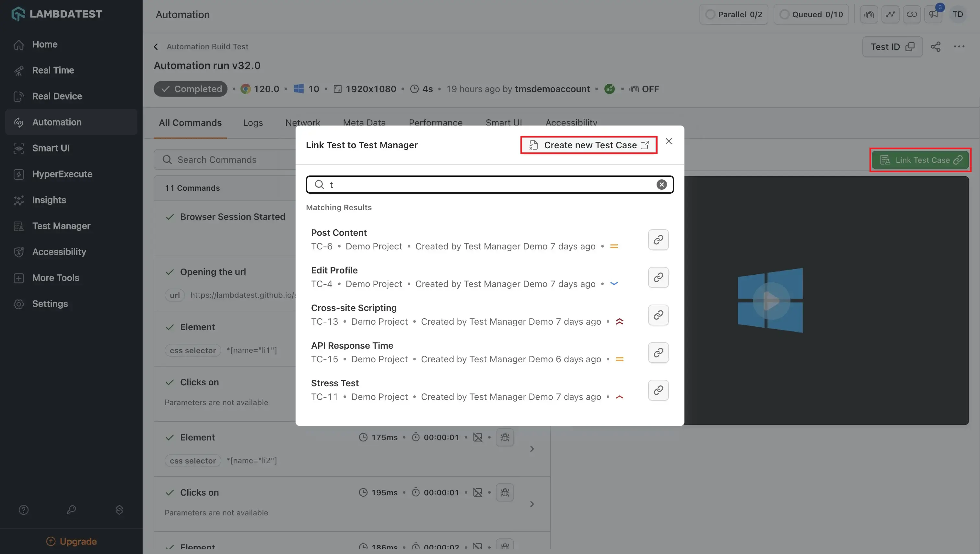Click the Selenium framework icon
Image resolution: width=980 pixels, height=554 pixels.
tap(610, 89)
